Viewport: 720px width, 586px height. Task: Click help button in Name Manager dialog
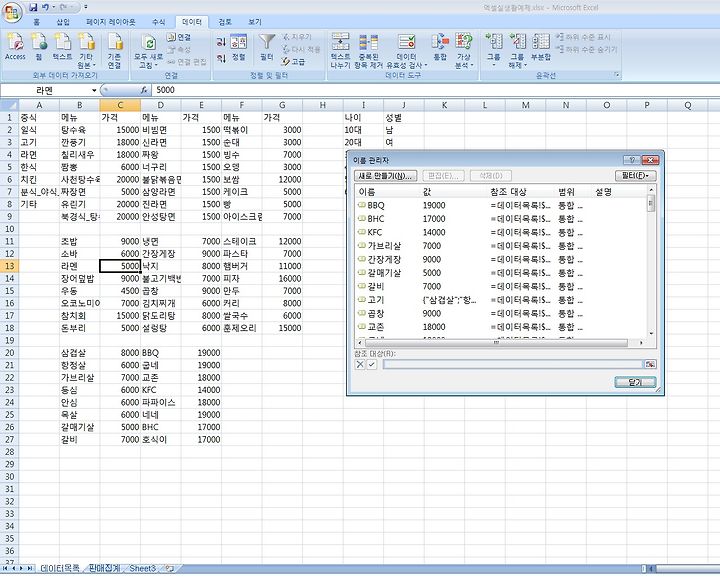(x=631, y=160)
